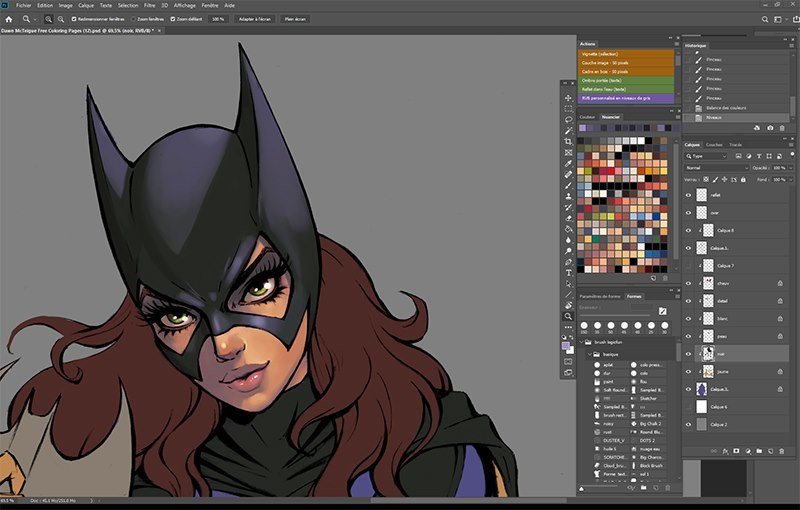Open the Calques panel menu
The width and height of the screenshot is (800, 510).
pos(792,145)
